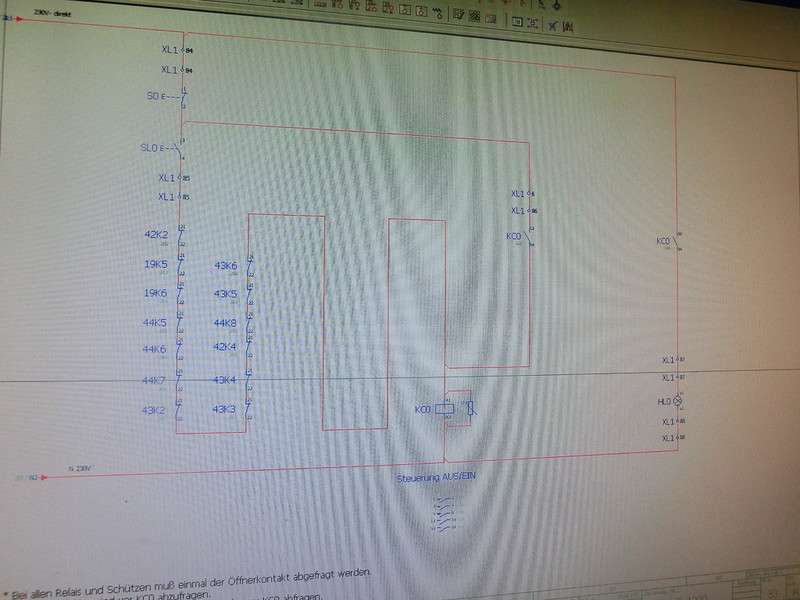Click the 43K3 contact at the chain bottom
The height and width of the screenshot is (600, 800).
(249, 409)
